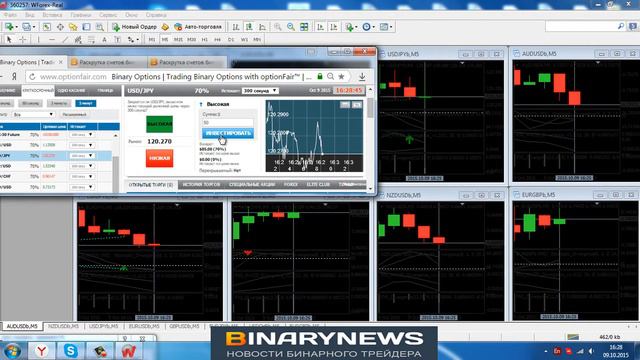Click the Новый Ордер button
This screenshot has height=360, width=640.
[x=135, y=27]
